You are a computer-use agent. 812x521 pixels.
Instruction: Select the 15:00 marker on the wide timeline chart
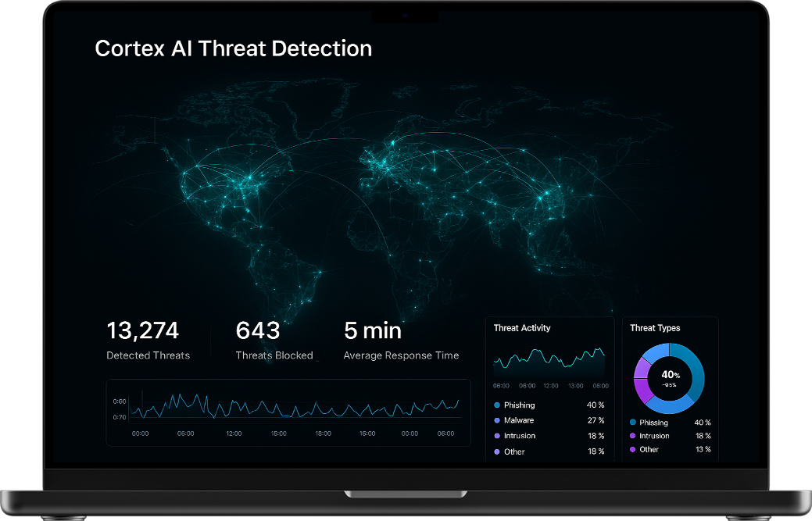point(278,434)
